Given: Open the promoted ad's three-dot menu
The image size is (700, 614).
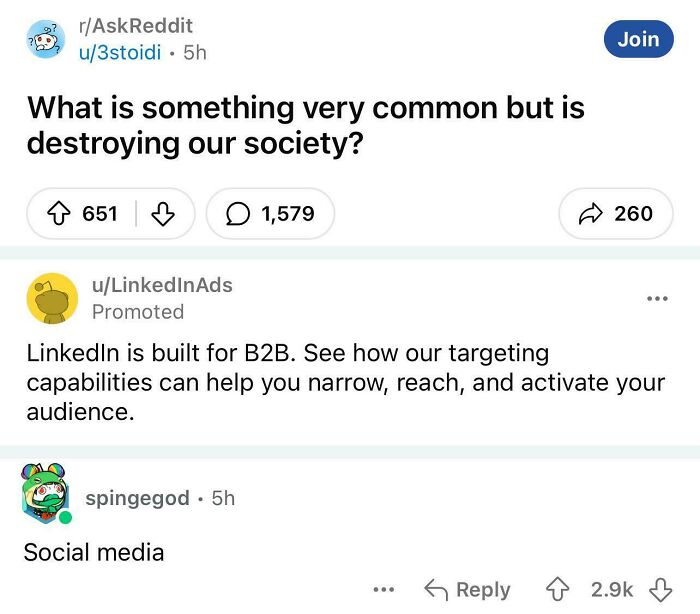Looking at the screenshot, I should click(x=656, y=298).
